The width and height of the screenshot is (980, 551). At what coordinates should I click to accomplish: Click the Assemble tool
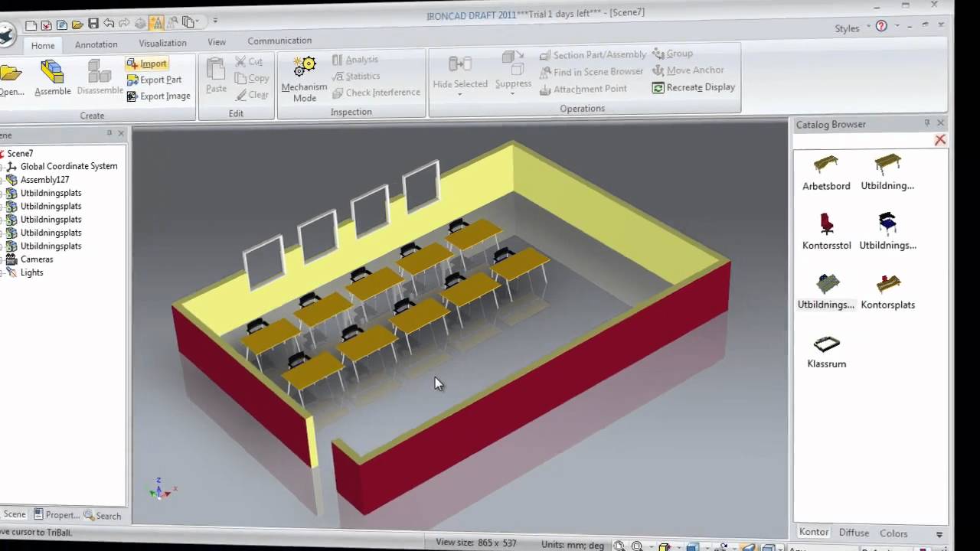[x=53, y=78]
